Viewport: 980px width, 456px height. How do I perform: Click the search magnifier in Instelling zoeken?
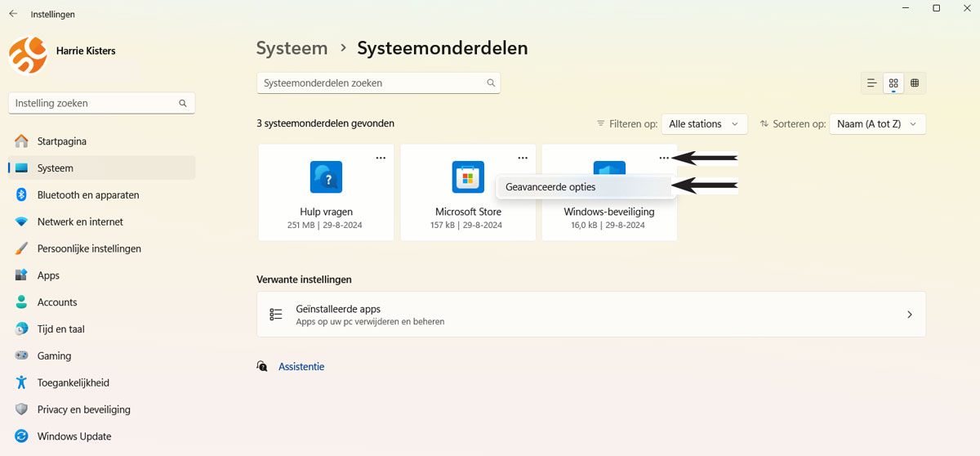pos(183,104)
